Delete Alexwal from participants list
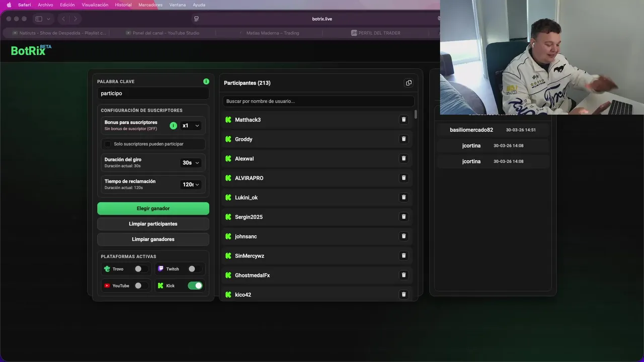 pos(404,158)
